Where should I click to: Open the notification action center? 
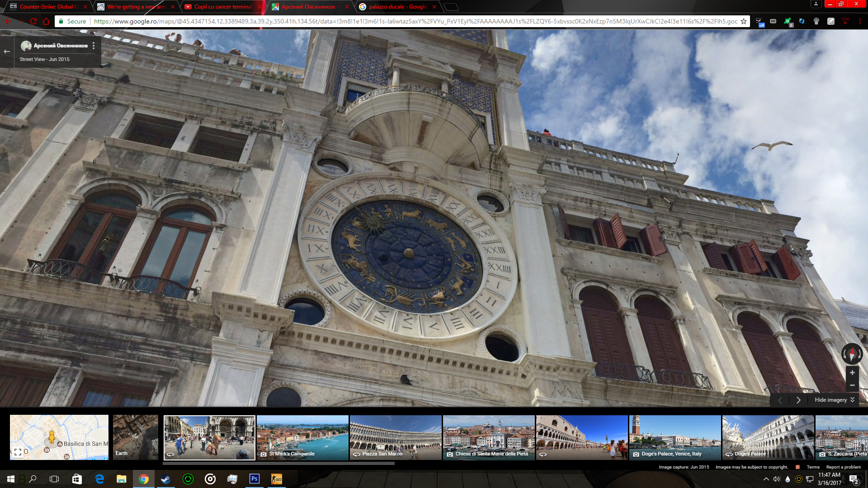(854, 479)
